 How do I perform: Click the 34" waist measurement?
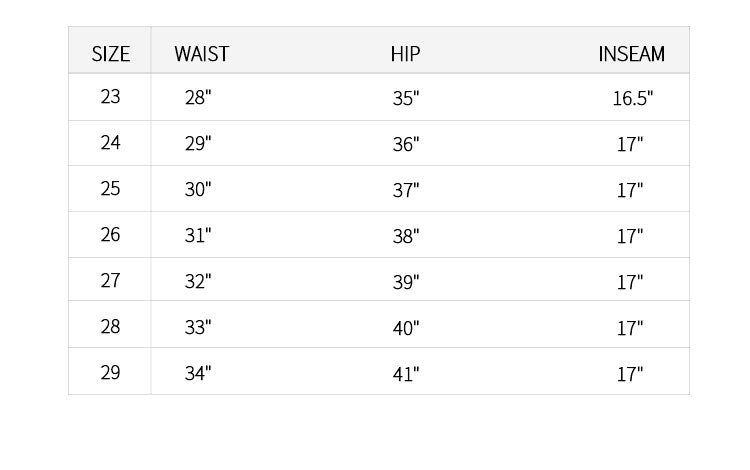[x=198, y=374]
